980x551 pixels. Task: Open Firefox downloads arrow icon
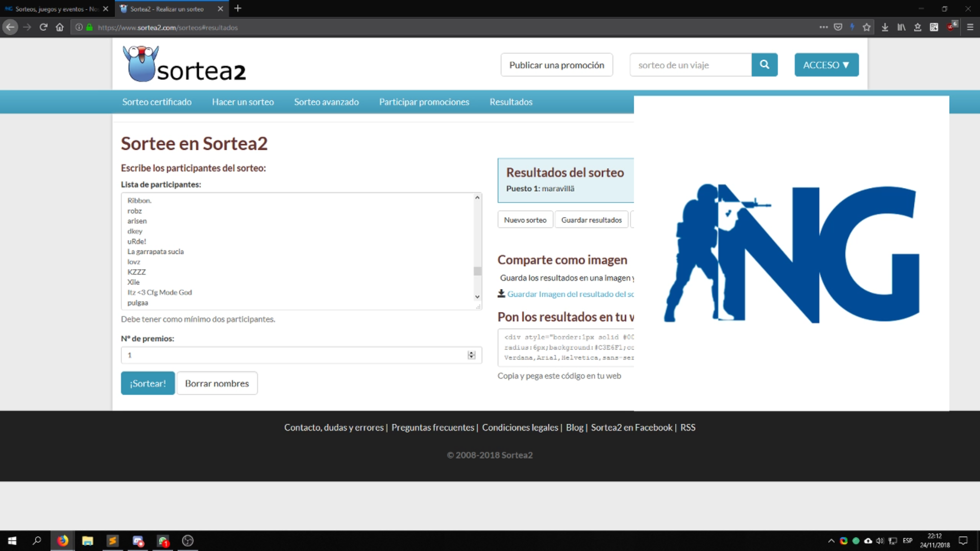885,28
